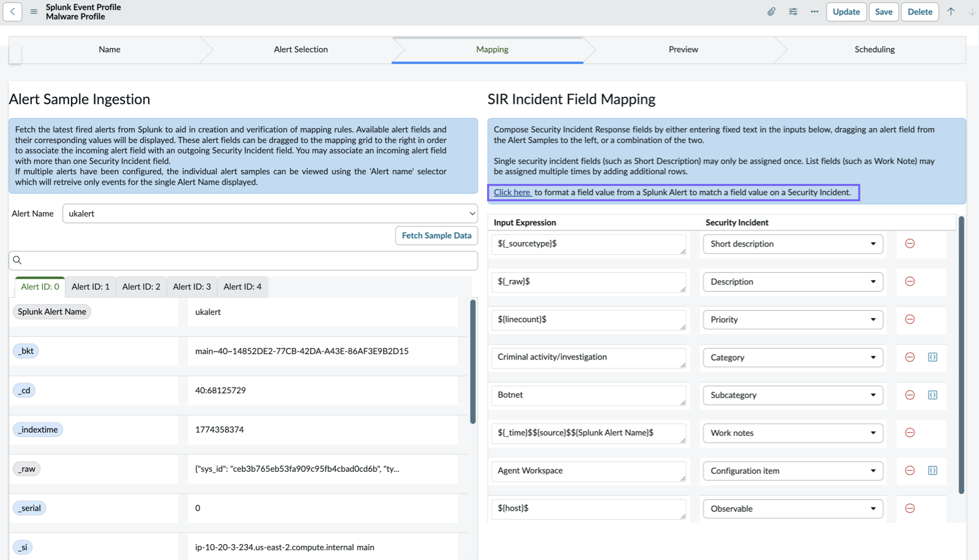Click the ${host}$ input expression field

point(589,509)
